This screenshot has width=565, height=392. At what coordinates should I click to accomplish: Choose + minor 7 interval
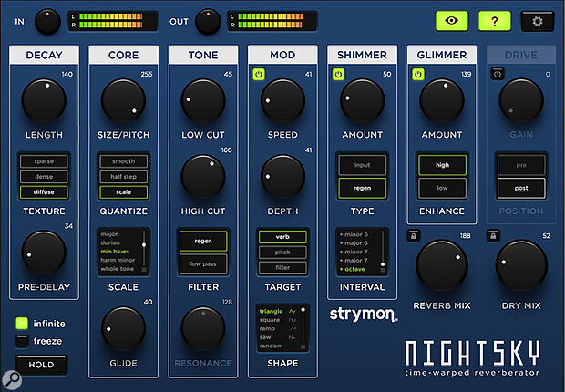354,252
